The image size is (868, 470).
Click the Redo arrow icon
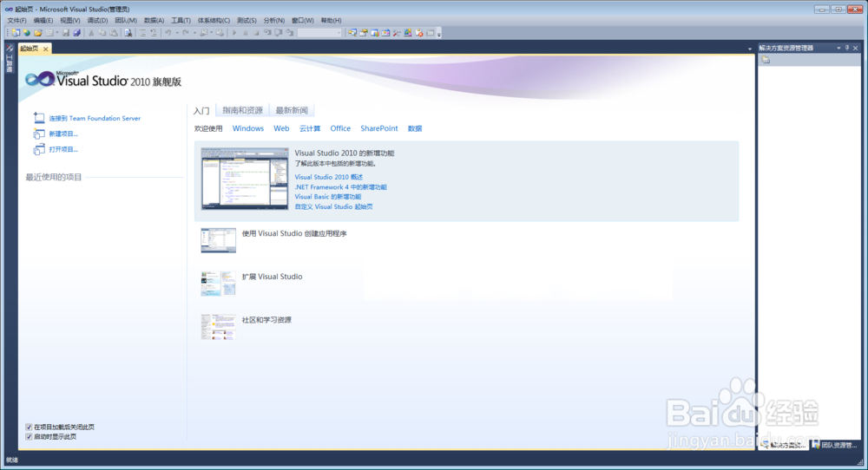pos(186,33)
